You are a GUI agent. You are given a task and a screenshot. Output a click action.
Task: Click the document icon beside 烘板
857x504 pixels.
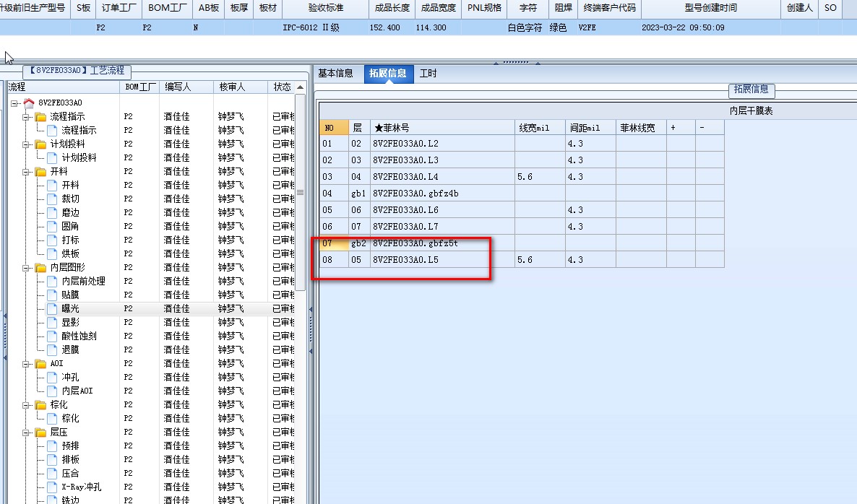[52, 254]
